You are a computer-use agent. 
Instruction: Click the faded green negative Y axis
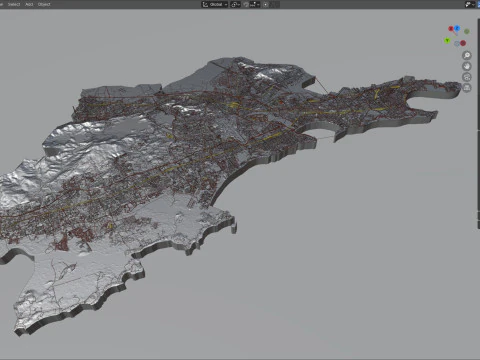pyautogui.click(x=467, y=31)
